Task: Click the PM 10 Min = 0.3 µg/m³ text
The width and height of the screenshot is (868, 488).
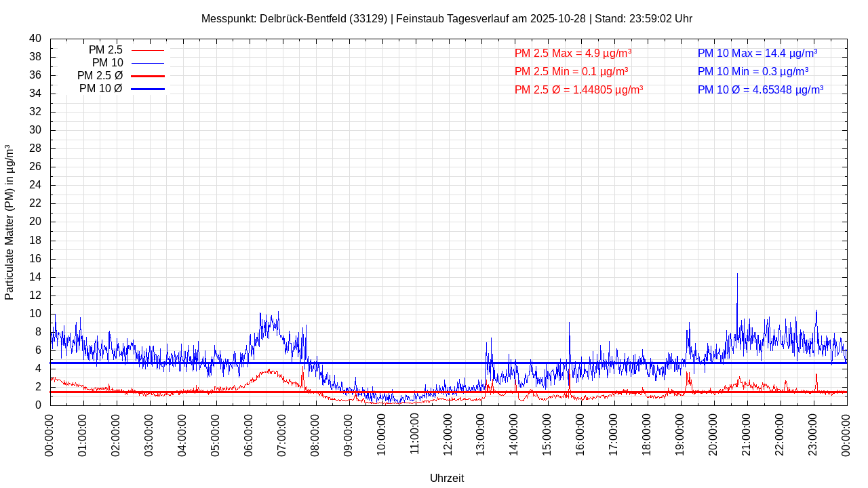Action: coord(753,71)
